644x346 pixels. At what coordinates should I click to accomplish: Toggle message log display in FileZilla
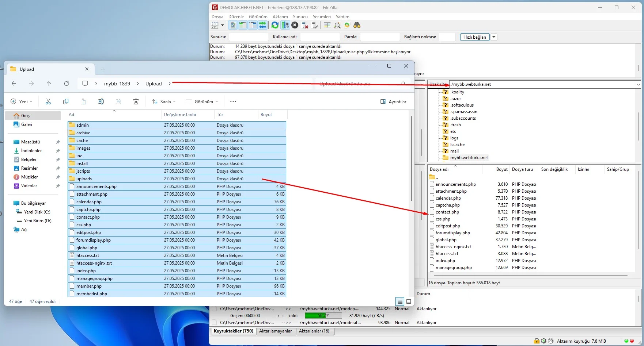point(233,25)
